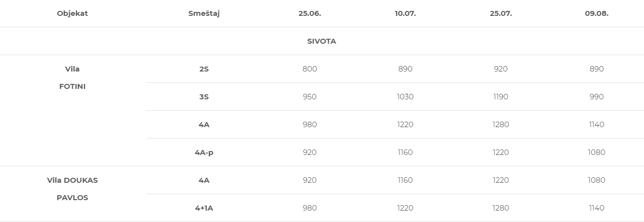Select the 25.07. date column header
Viewport: 644px width, 222px height.
click(501, 13)
